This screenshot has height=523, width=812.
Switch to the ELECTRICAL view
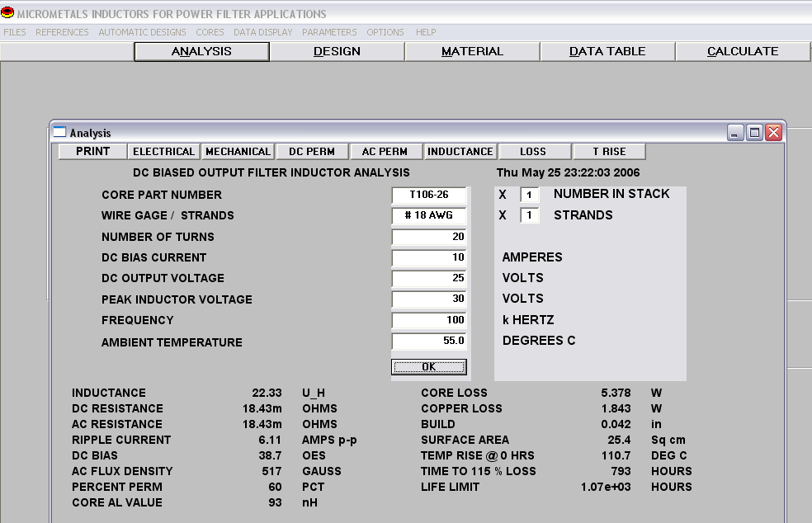(x=163, y=151)
